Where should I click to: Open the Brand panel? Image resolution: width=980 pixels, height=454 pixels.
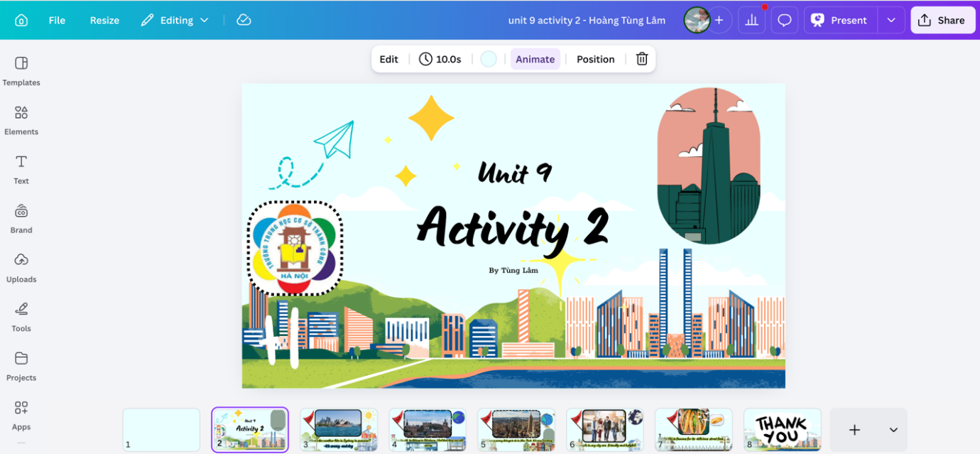pos(21,218)
